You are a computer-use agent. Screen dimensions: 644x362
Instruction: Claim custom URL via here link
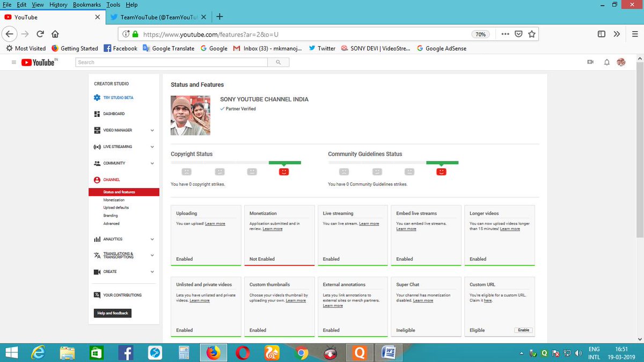tap(488, 301)
